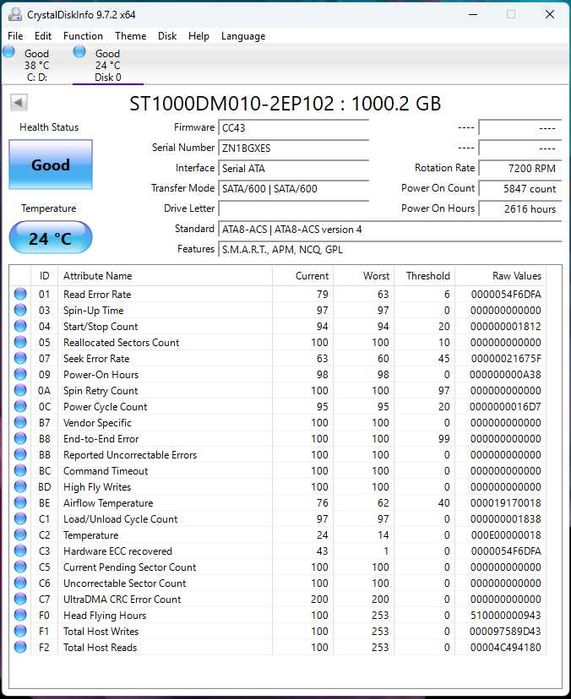The width and height of the screenshot is (571, 699).
Task: Click the Transfer Mode field SATA/600
Action: 294,189
